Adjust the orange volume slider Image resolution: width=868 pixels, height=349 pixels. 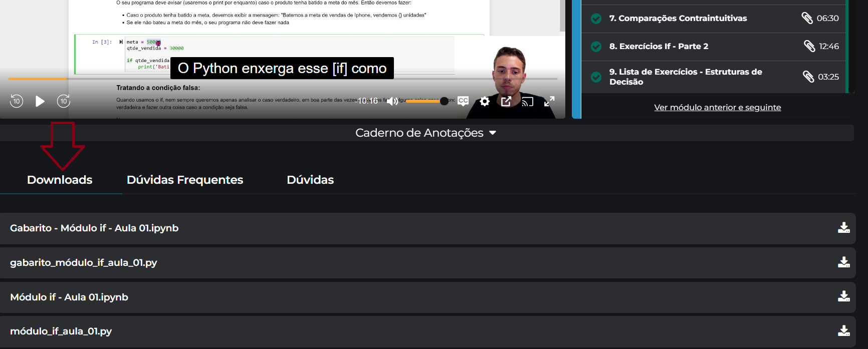point(426,101)
